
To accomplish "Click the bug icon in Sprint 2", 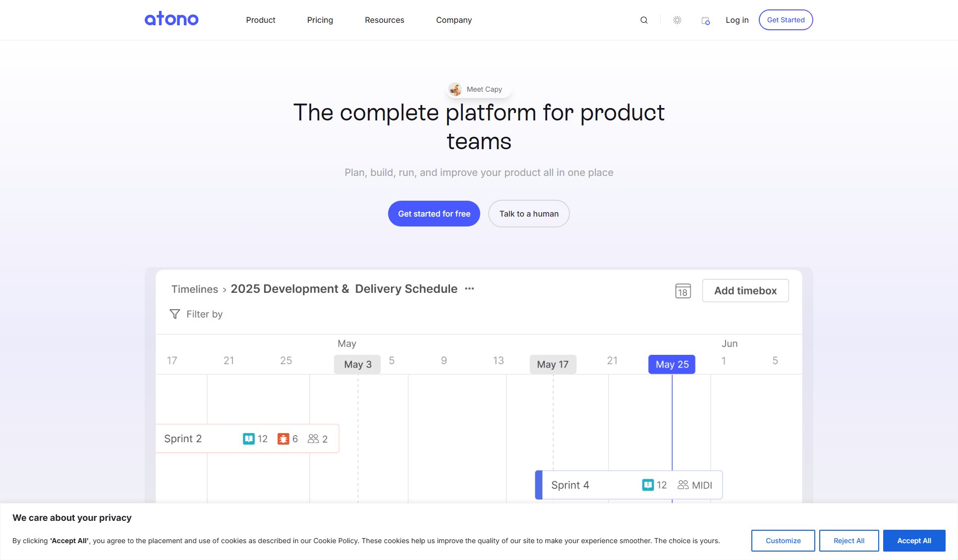I will (283, 439).
